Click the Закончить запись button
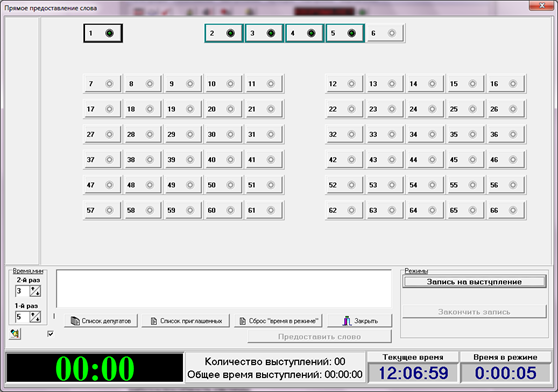Image resolution: width=558 pixels, height=392 pixels. (474, 312)
